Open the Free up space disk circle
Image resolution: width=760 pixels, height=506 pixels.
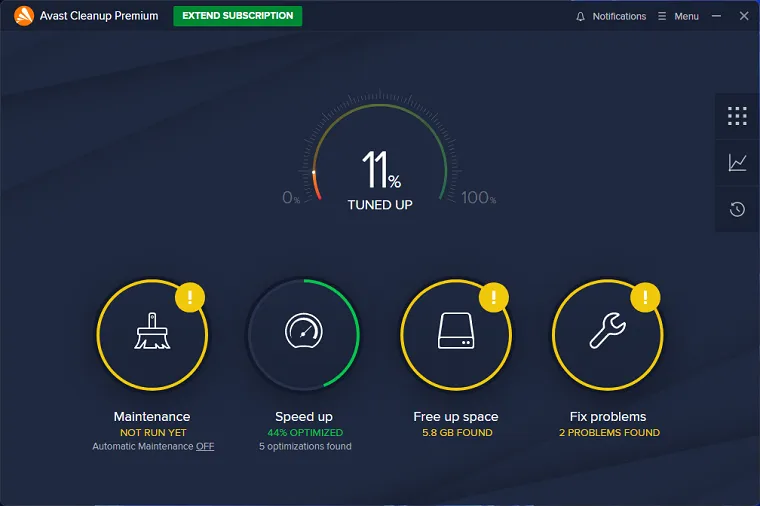coord(456,334)
